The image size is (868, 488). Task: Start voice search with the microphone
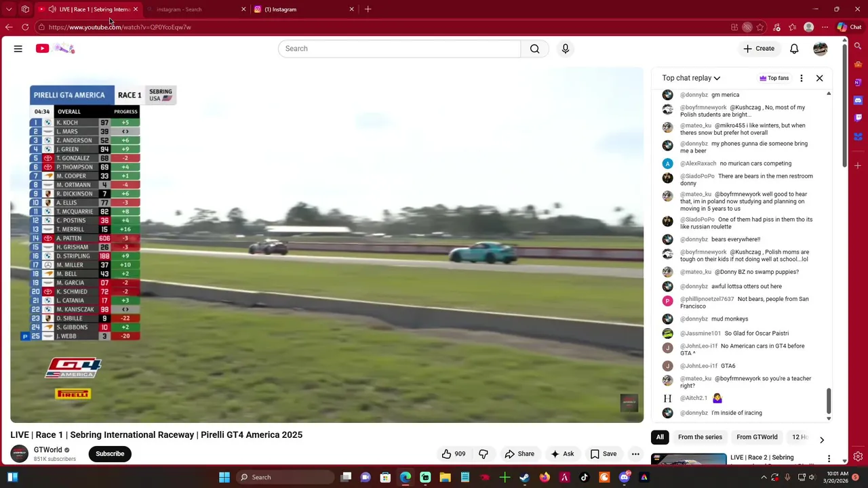tap(566, 49)
